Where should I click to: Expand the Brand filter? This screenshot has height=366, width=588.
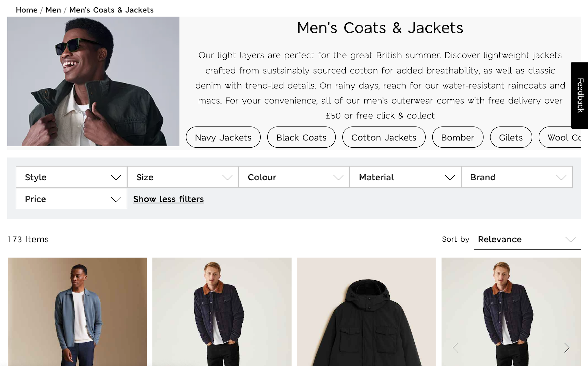click(517, 177)
